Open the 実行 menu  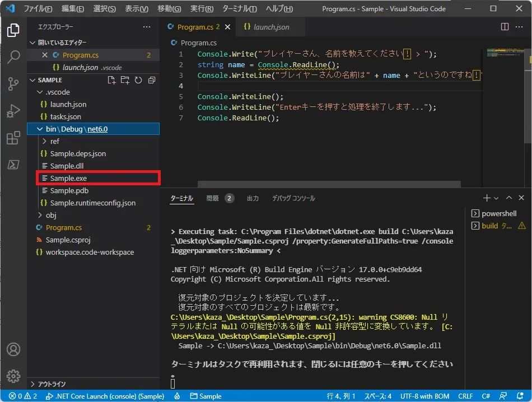point(202,8)
